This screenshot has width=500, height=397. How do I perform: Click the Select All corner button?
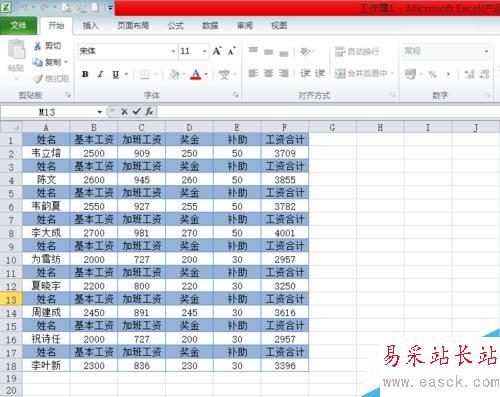point(11,127)
